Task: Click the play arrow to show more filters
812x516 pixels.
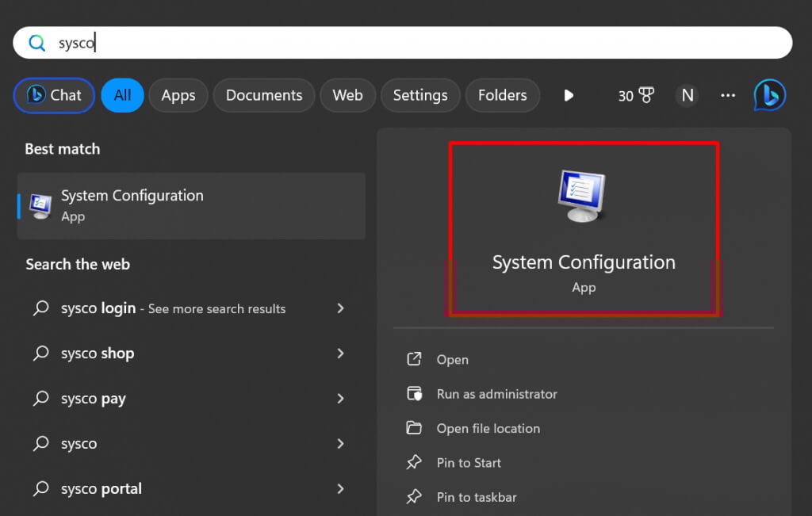Action: pyautogui.click(x=569, y=95)
